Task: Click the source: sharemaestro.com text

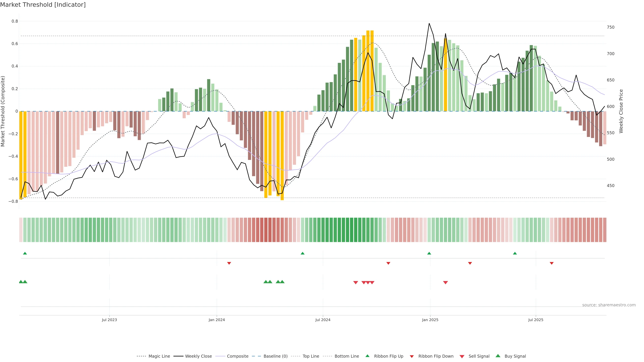Action: pyautogui.click(x=609, y=305)
